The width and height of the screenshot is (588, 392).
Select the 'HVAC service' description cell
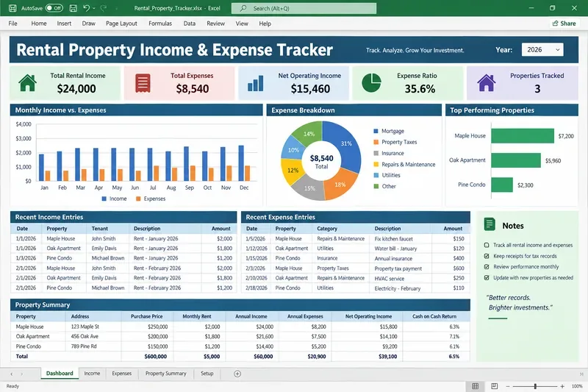click(401, 278)
